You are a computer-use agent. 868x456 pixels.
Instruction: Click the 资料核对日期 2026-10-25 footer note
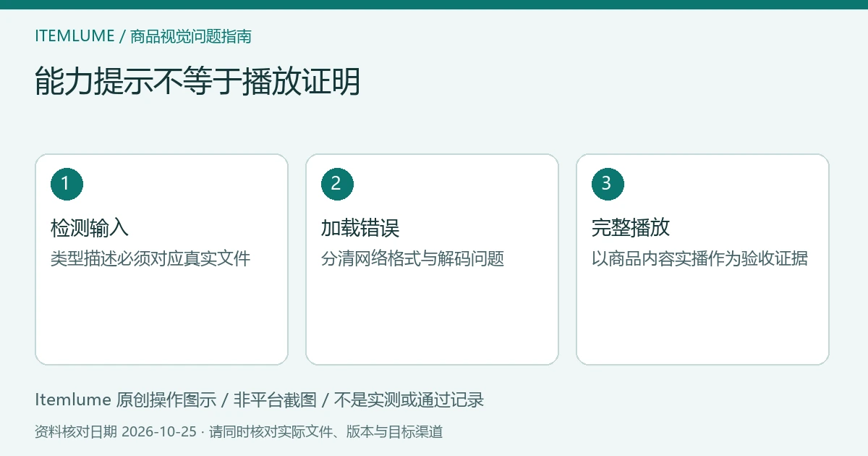239,432
